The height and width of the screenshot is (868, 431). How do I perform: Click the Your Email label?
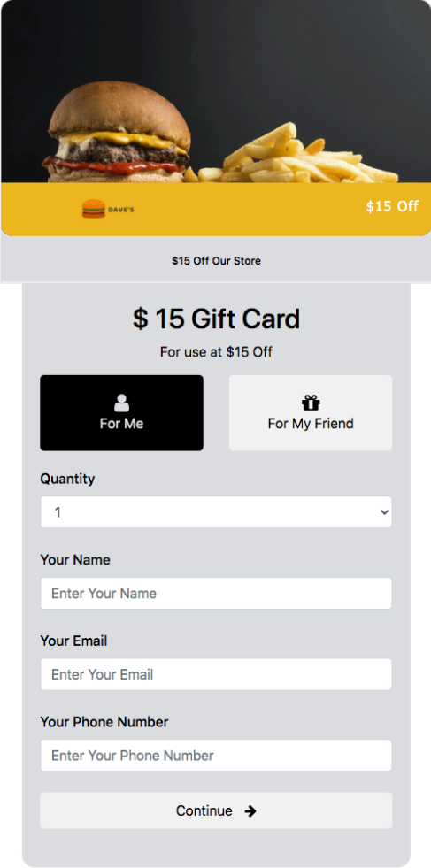click(73, 641)
